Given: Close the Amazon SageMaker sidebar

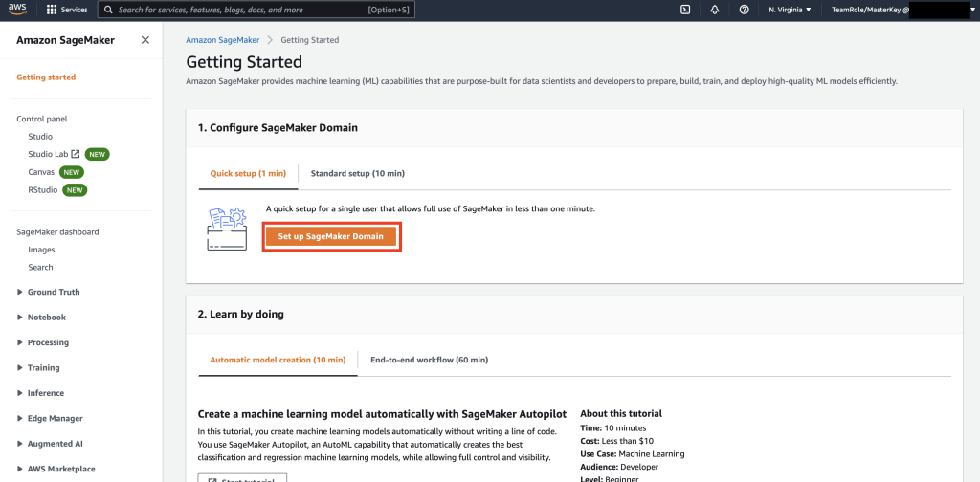Looking at the screenshot, I should 145,40.
